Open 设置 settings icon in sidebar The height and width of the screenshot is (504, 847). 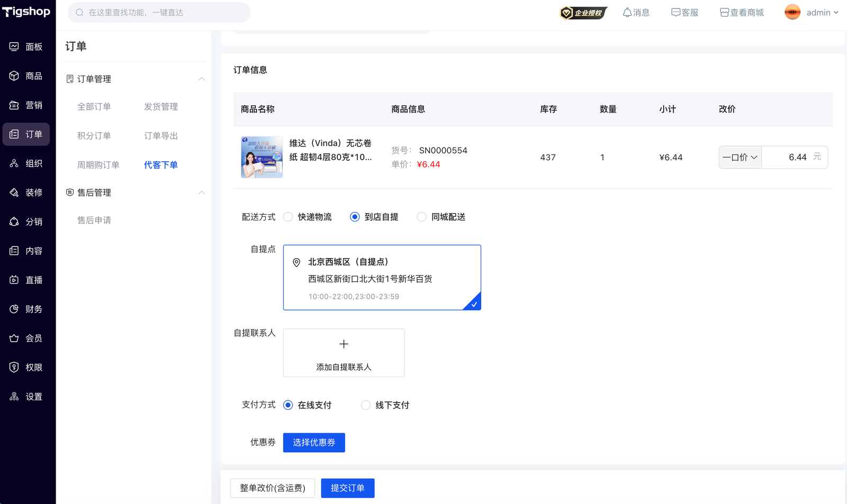[14, 397]
